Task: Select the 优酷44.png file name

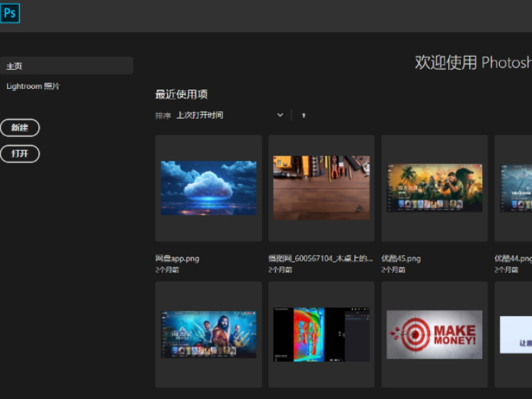Action: coord(513,259)
